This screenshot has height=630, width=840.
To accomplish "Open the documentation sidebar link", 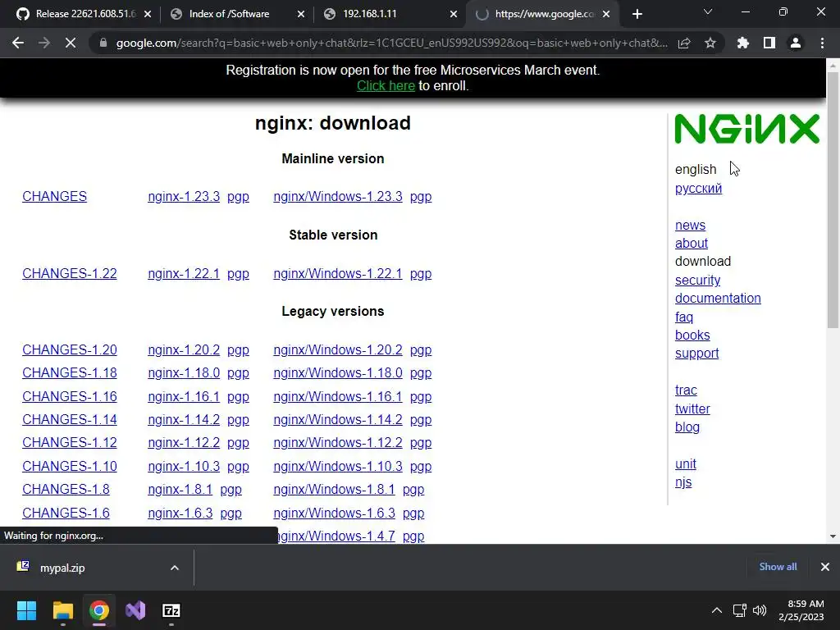I will pyautogui.click(x=718, y=299).
